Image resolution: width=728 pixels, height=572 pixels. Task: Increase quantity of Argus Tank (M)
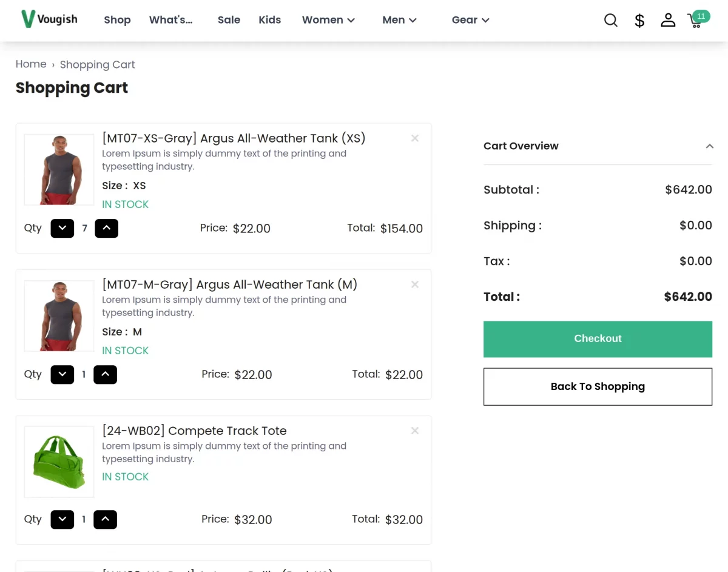tap(105, 375)
